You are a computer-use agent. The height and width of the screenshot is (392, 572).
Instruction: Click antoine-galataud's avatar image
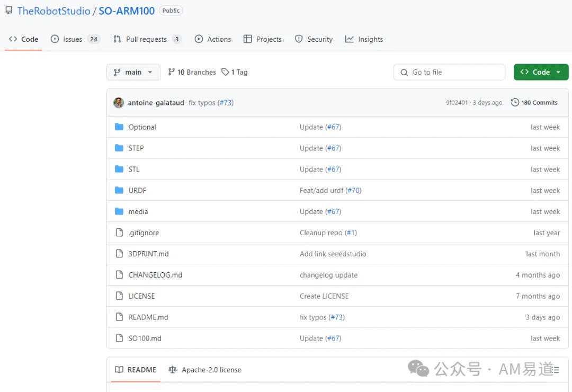coord(119,103)
